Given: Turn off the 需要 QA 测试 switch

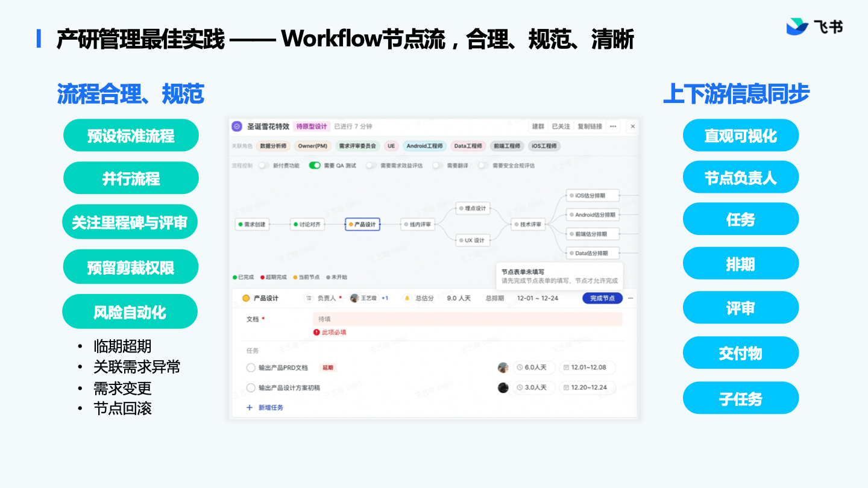Looking at the screenshot, I should click(315, 165).
